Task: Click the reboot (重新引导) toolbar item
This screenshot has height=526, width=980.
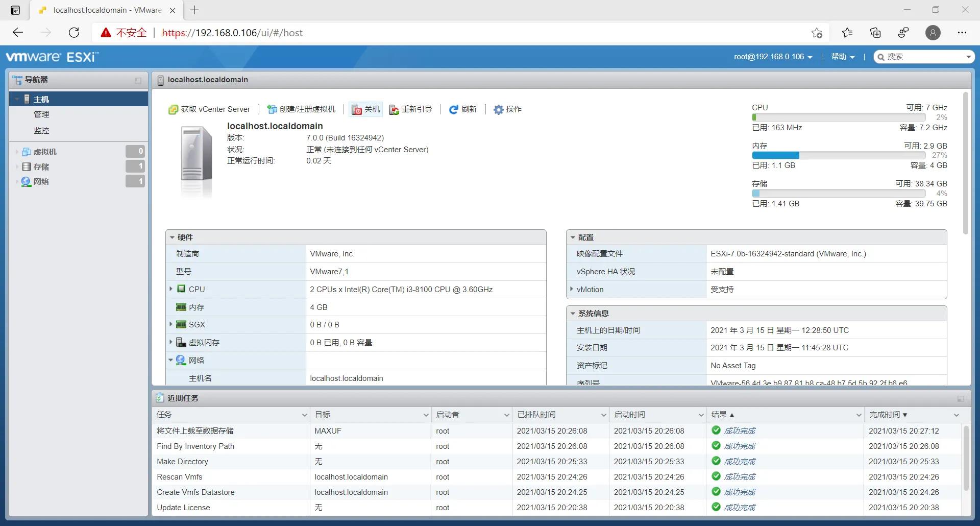Action: (x=411, y=109)
